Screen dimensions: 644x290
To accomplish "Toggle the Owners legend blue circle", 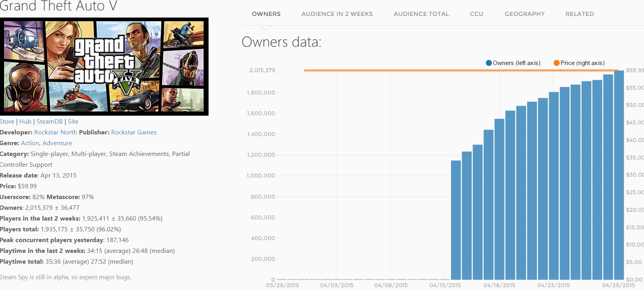I will coord(488,63).
